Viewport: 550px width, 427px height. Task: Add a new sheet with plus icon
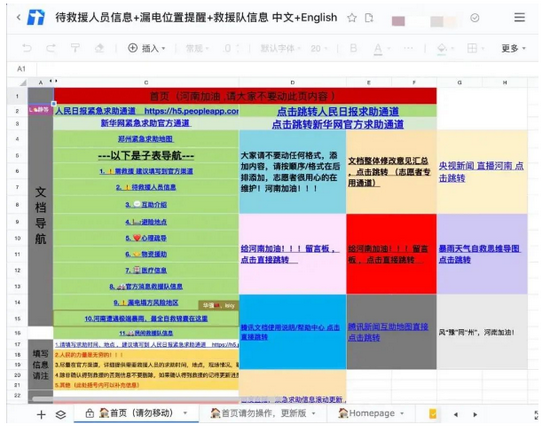coord(41,415)
